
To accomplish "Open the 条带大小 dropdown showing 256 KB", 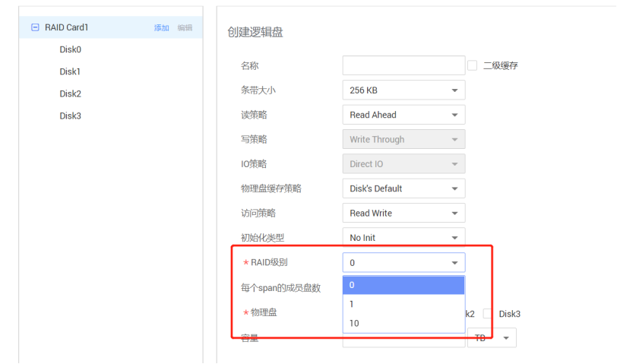I will click(403, 90).
